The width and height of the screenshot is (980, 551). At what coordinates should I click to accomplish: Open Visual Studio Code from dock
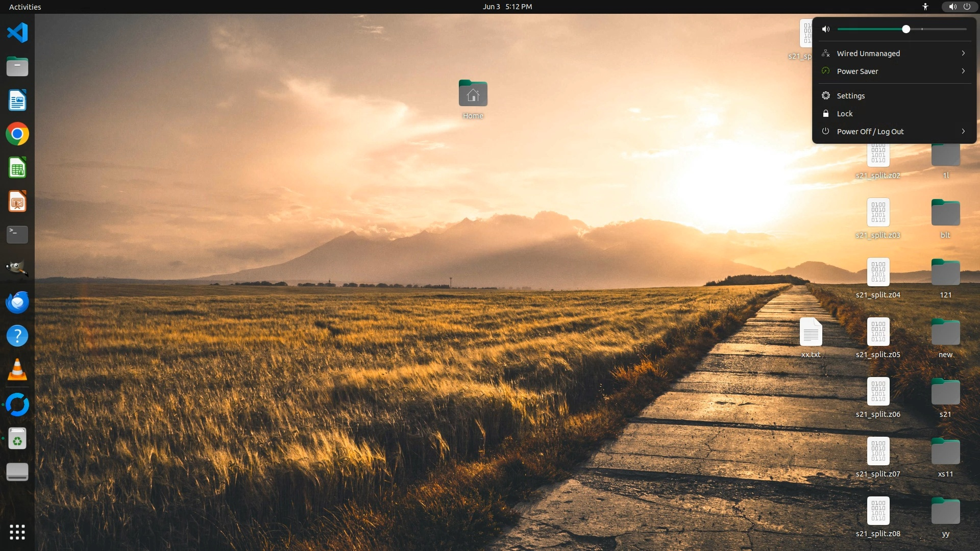[17, 33]
